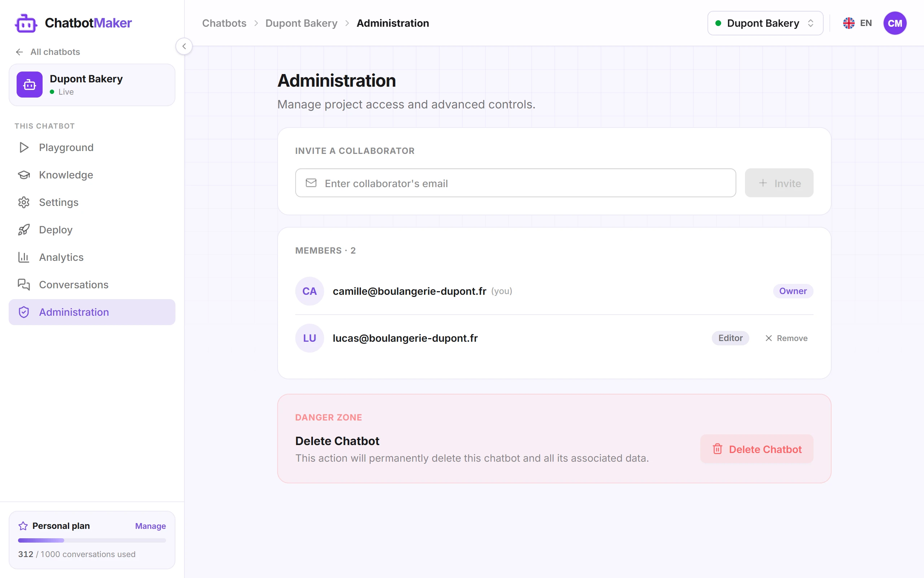The image size is (924, 578).
Task: Focus the collaborator's email input field
Action: click(515, 183)
